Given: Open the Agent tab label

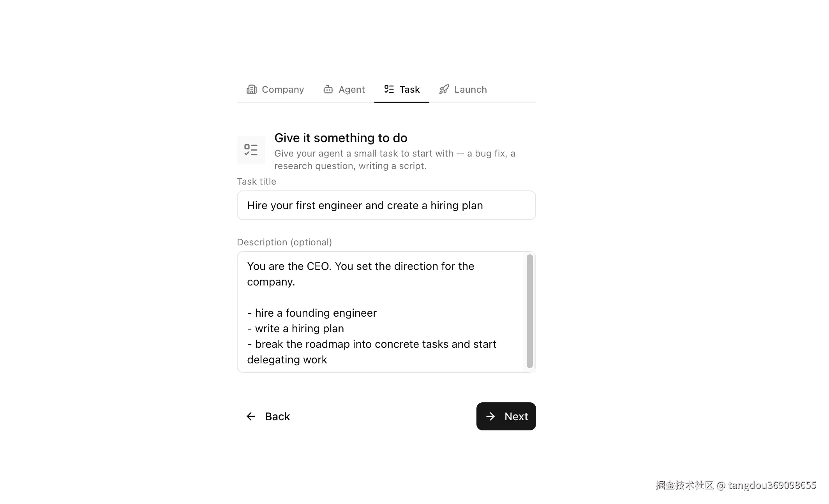Looking at the screenshot, I should point(351,90).
